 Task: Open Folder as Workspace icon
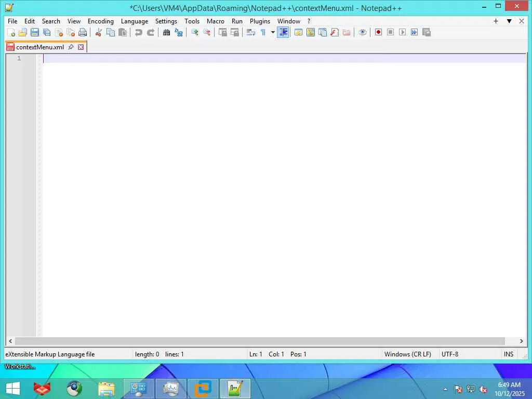coord(347,32)
